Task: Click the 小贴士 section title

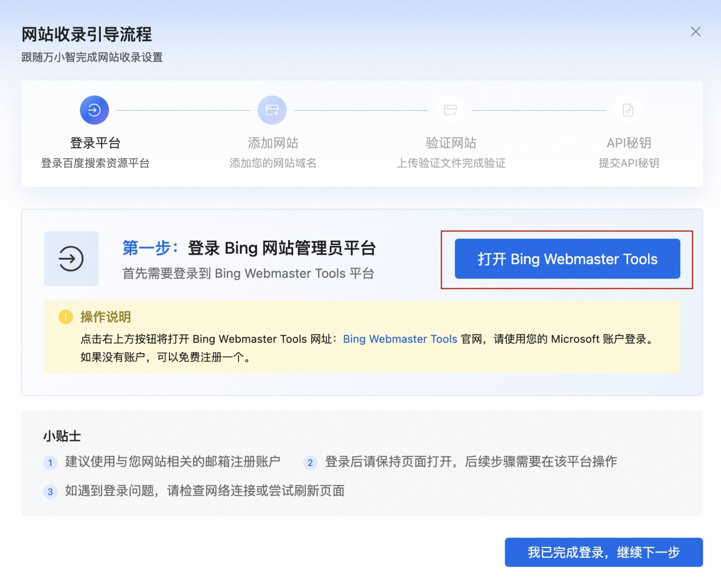Action: (x=62, y=436)
